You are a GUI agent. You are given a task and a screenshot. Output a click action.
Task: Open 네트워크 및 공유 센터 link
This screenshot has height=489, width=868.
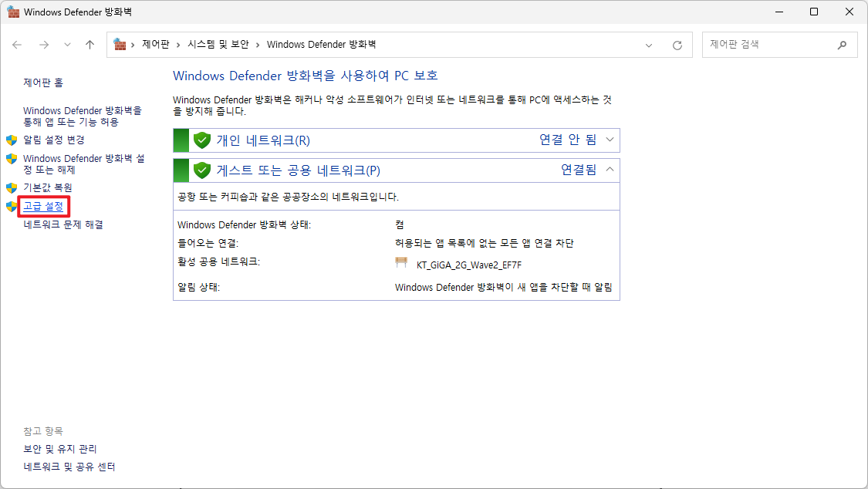69,467
